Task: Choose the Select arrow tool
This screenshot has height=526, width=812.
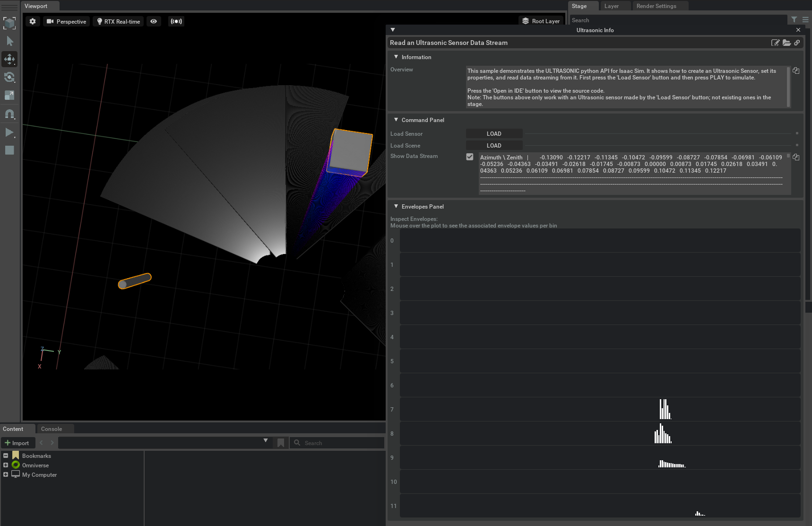Action: click(9, 41)
